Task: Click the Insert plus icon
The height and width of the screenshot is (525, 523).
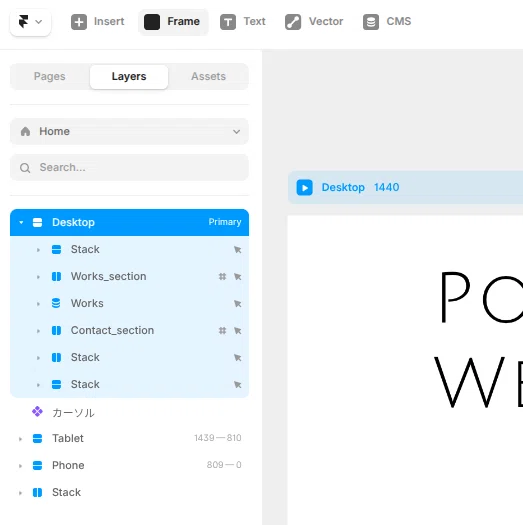Action: [x=79, y=22]
